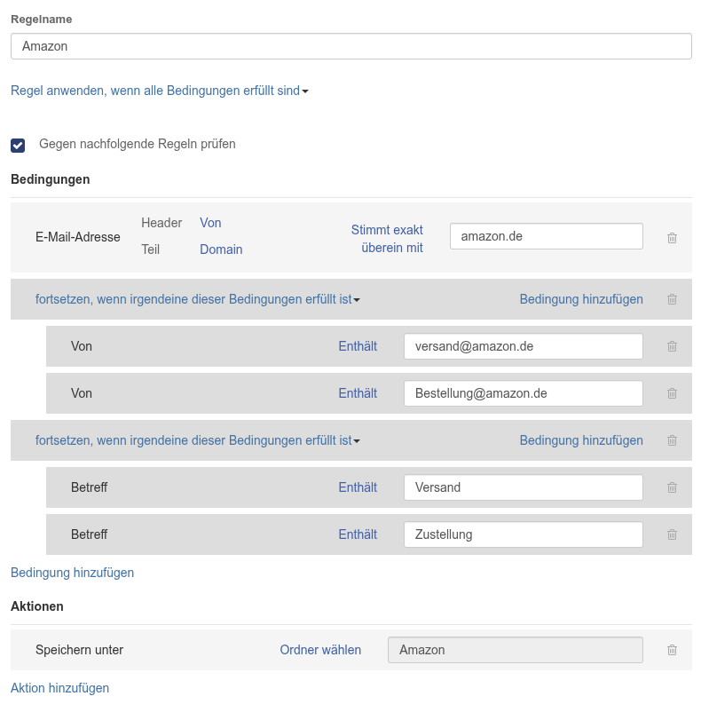Delete the first 'fortsetzen, wenn irgendeine' condition group
The height and width of the screenshot is (728, 701).
pos(672,299)
